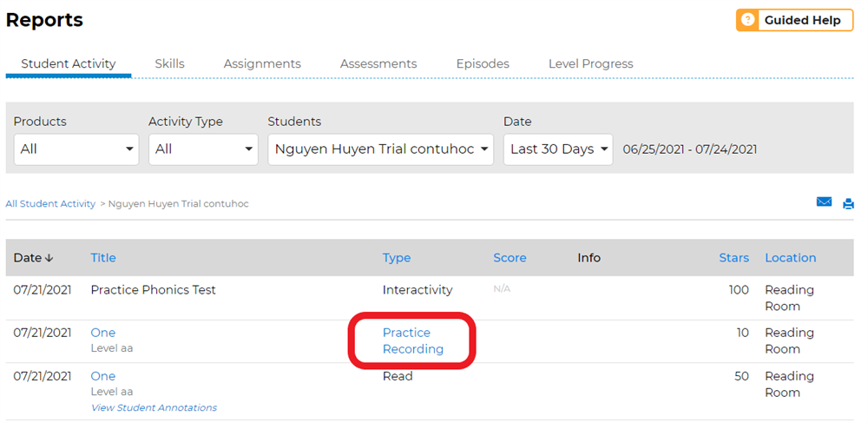Expand the Activity Type dropdown
Image resolution: width=868 pixels, height=423 pixels.
(x=202, y=149)
